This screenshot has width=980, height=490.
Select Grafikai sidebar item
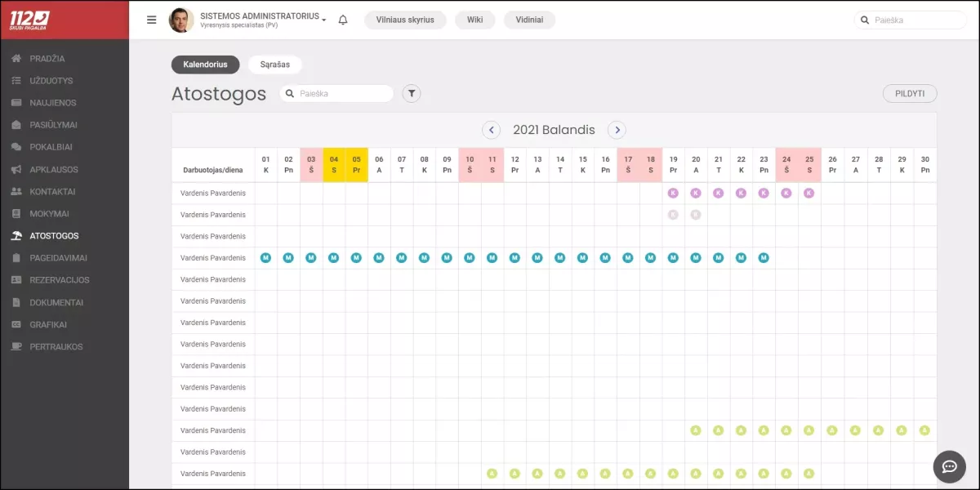click(48, 324)
